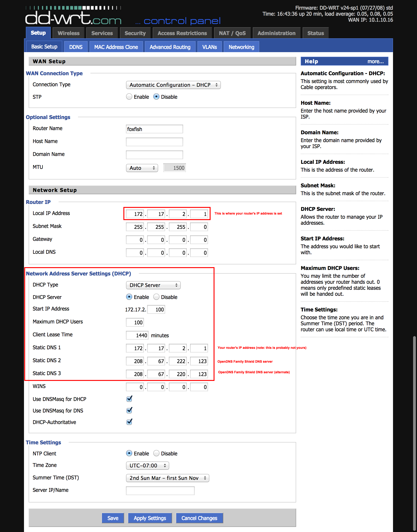417x532 pixels.
Task: Uncheck Use DNSMasq for DHCP
Action: (x=129, y=399)
